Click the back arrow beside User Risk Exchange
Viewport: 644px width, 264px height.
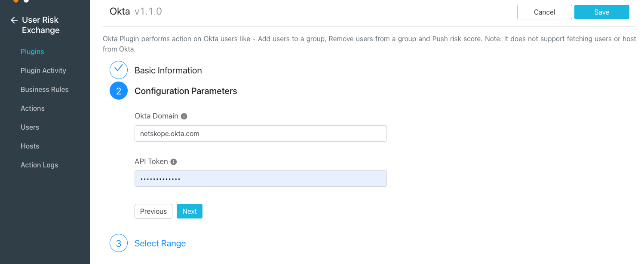click(14, 20)
